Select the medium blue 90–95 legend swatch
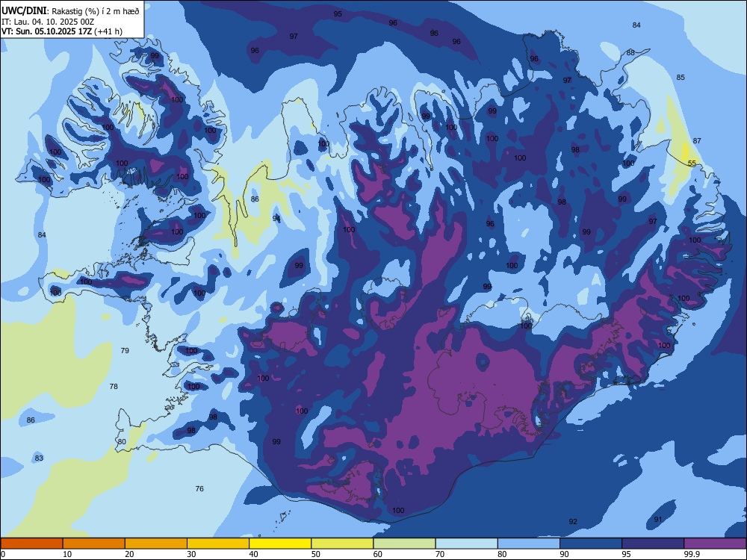The width and height of the screenshot is (747, 560). [591, 544]
